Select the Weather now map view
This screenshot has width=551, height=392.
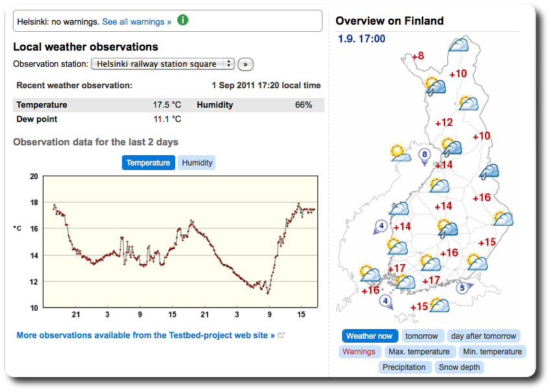(x=369, y=336)
